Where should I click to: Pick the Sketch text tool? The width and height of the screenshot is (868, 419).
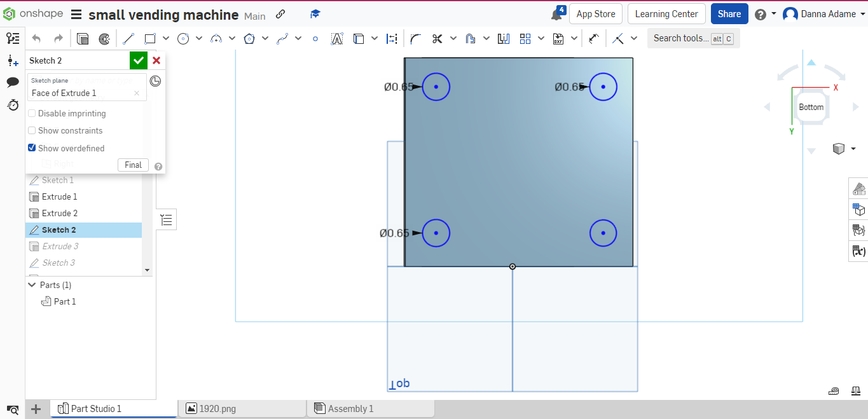(x=337, y=38)
